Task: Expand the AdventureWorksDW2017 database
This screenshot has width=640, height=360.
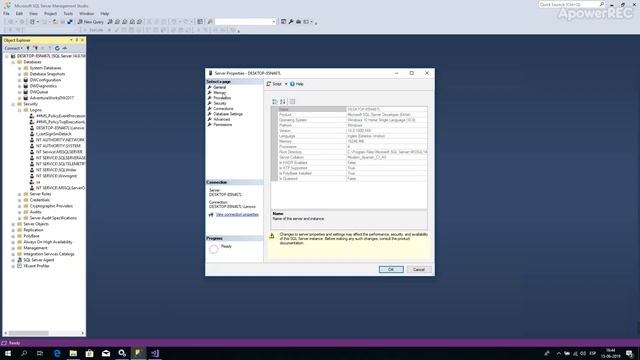Action: tap(19, 98)
